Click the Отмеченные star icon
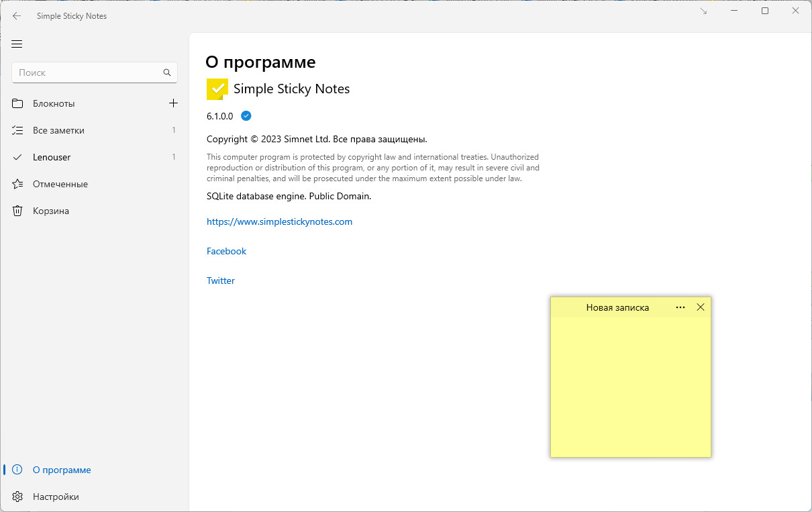The image size is (812, 512). coord(17,184)
